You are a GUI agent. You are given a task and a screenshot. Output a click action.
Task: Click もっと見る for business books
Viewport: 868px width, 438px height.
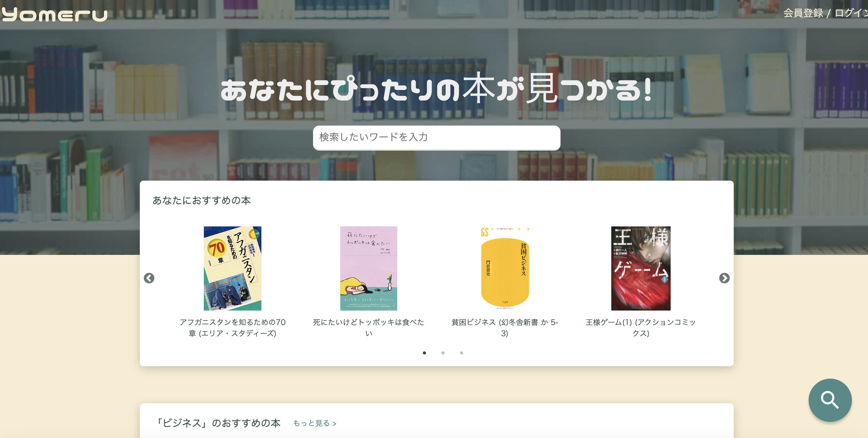point(315,423)
